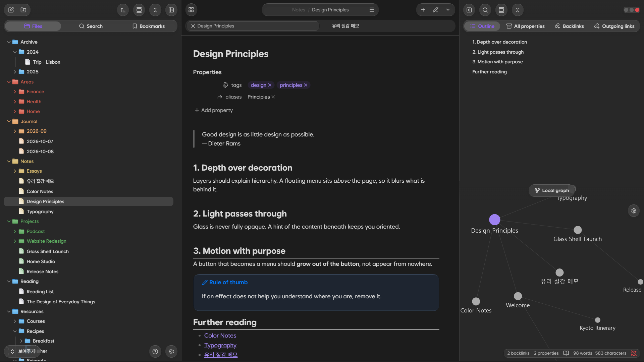Expand the 2025 folder
The height and width of the screenshot is (362, 644).
[x=15, y=72]
